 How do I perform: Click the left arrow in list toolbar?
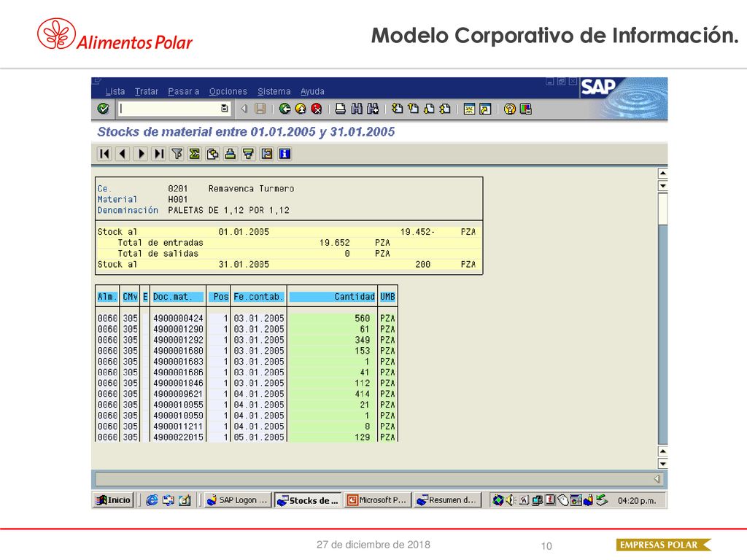[x=123, y=154]
